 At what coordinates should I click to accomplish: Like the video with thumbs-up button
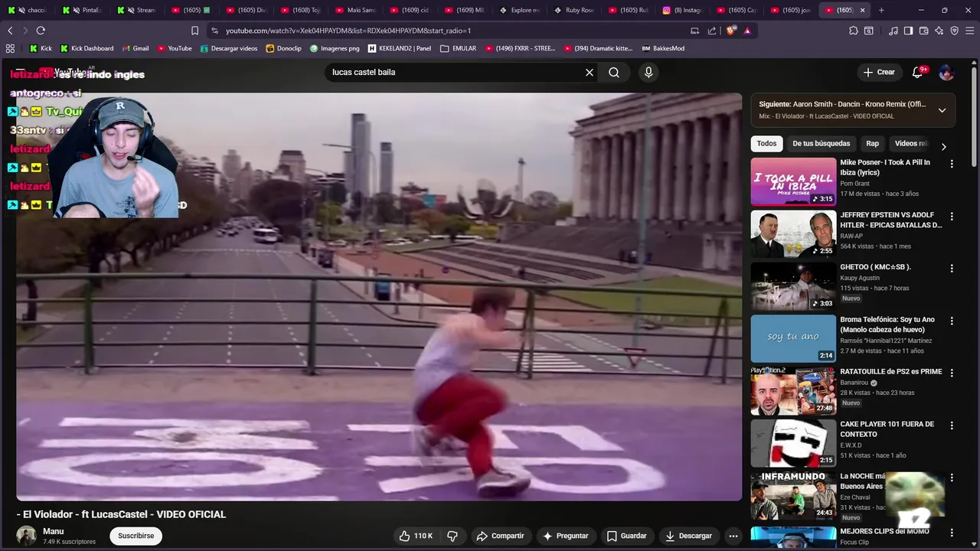(x=416, y=536)
